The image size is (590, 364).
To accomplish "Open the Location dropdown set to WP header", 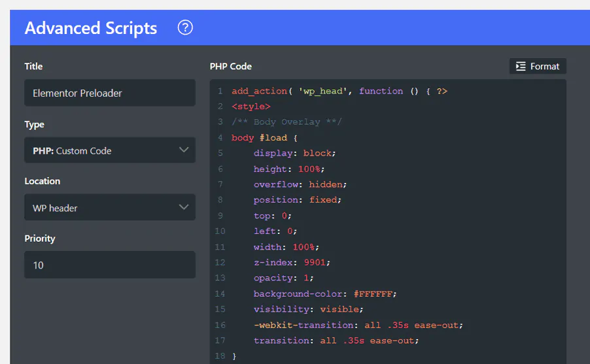I will [x=109, y=208].
